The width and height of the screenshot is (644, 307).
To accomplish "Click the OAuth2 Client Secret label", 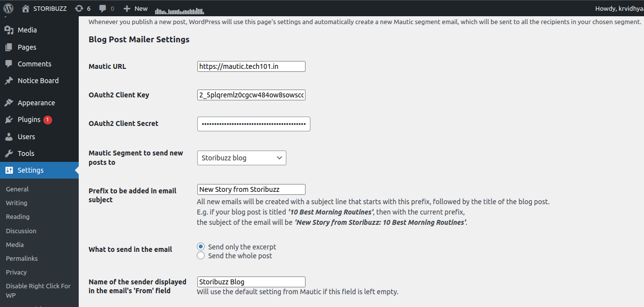I will tap(123, 123).
